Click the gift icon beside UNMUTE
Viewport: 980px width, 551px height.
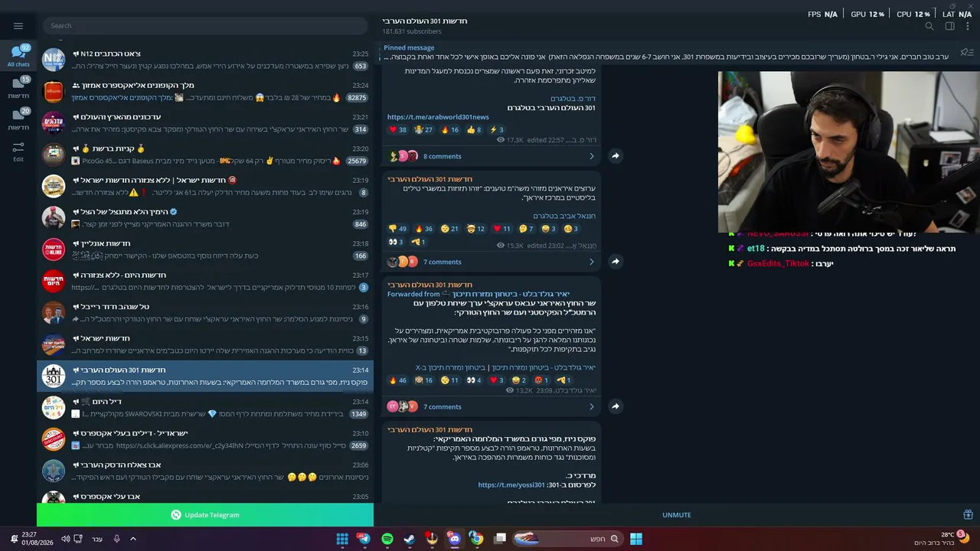click(968, 515)
